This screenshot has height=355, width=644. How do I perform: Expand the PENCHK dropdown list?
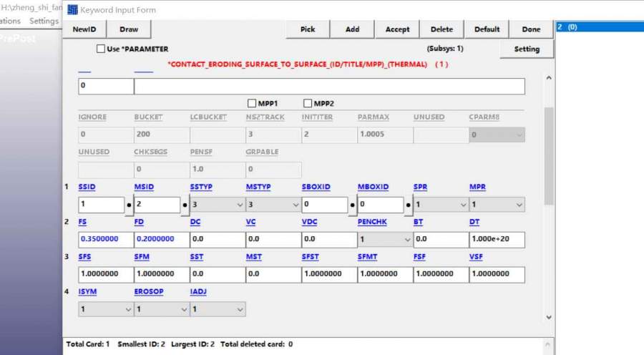point(385,240)
